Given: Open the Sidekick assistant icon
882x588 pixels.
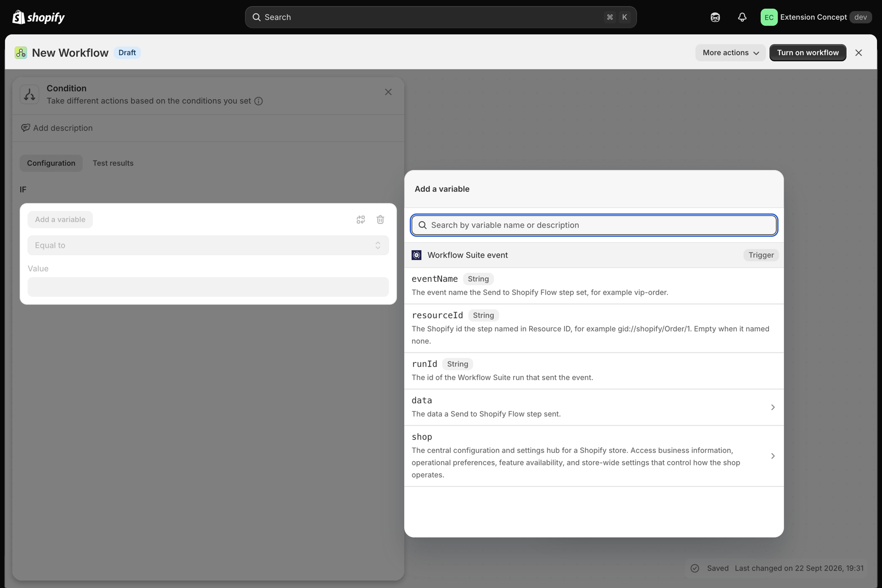Looking at the screenshot, I should pos(715,17).
